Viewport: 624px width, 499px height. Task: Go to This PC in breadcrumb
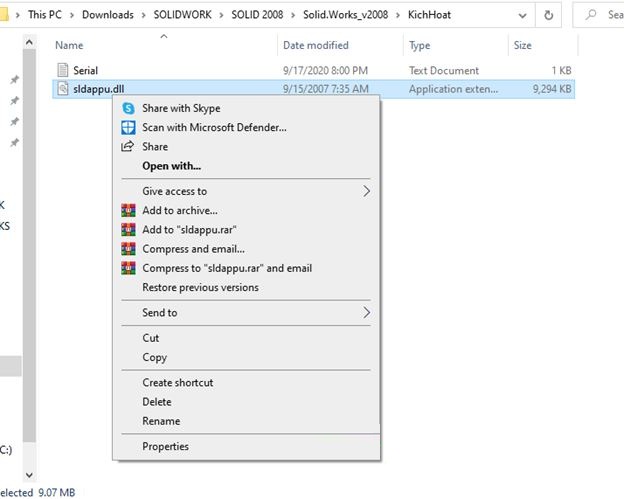(x=45, y=15)
